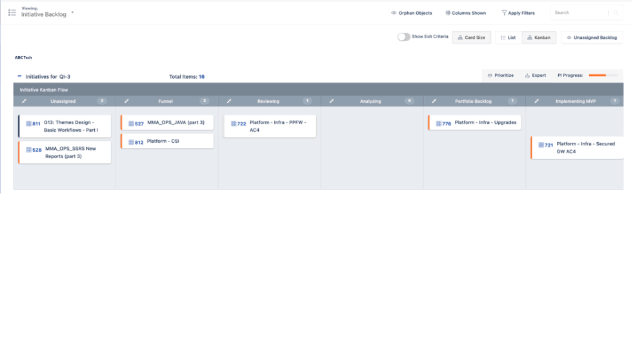Click the Prioritize button
Image resolution: width=644 pixels, height=363 pixels.
(x=501, y=76)
